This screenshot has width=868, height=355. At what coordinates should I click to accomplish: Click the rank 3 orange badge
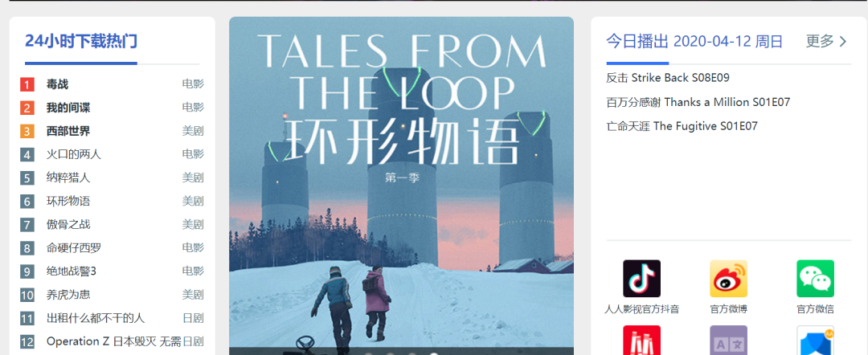(x=27, y=131)
